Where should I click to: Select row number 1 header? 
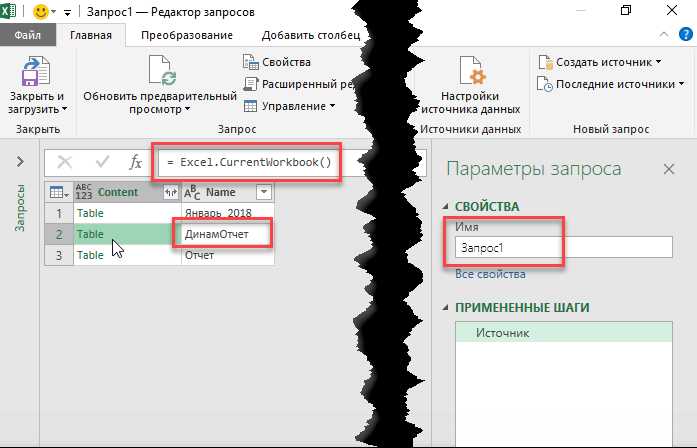pos(59,213)
